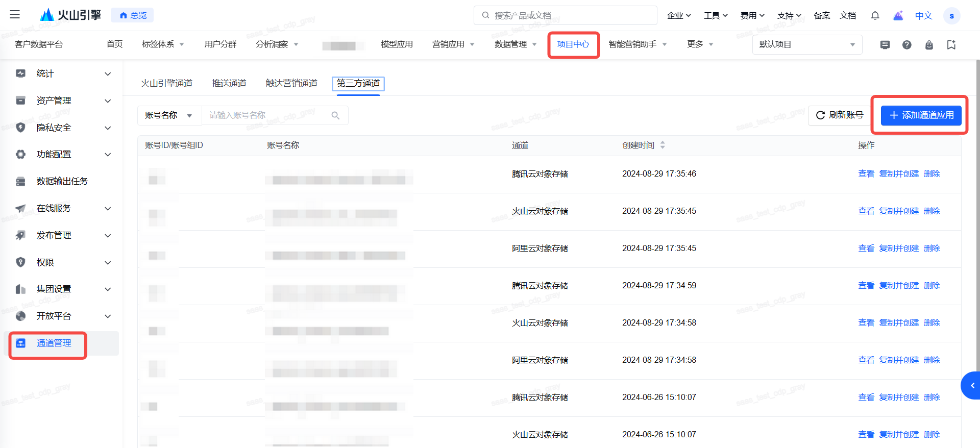The height and width of the screenshot is (448, 980).
Task: Open the 通道管理 sidebar item
Action: [x=61, y=343]
